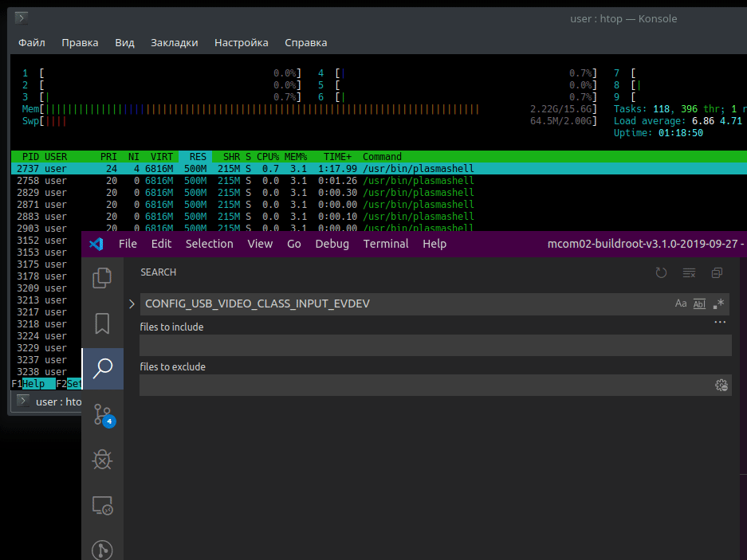The height and width of the screenshot is (560, 747).
Task: Open the Remote Explorer monitor icon
Action: coord(102,506)
